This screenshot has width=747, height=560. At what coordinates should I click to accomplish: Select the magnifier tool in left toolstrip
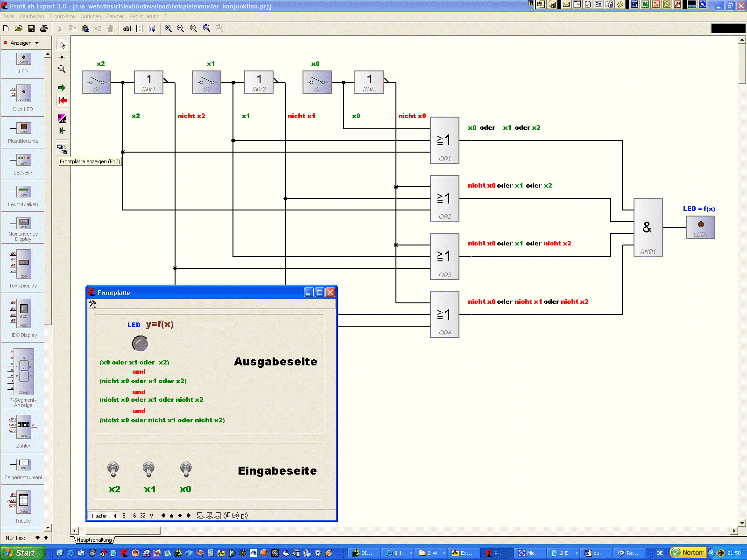62,69
